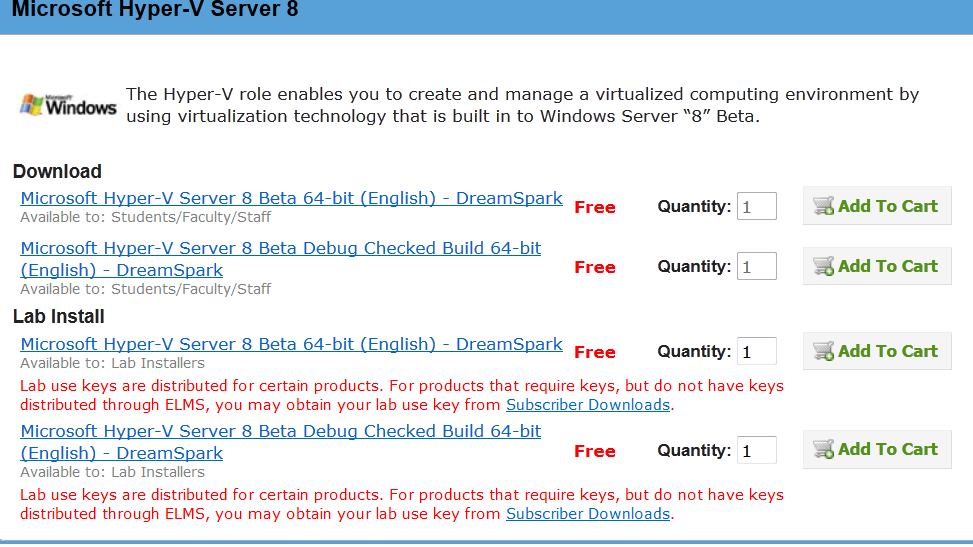Click Free price for Lab Install Debug Checked Build
Image resolution: width=973 pixels, height=547 pixels.
[x=595, y=451]
